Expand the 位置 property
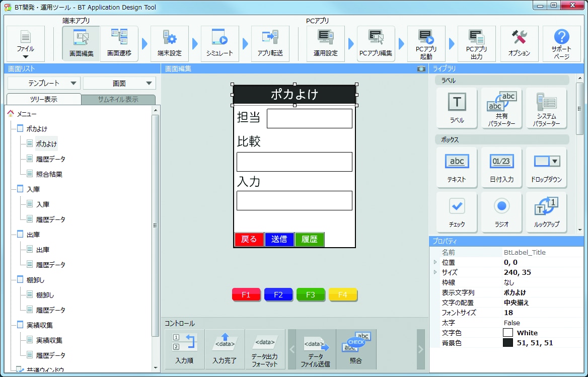The width and height of the screenshot is (588, 377). pos(435,262)
